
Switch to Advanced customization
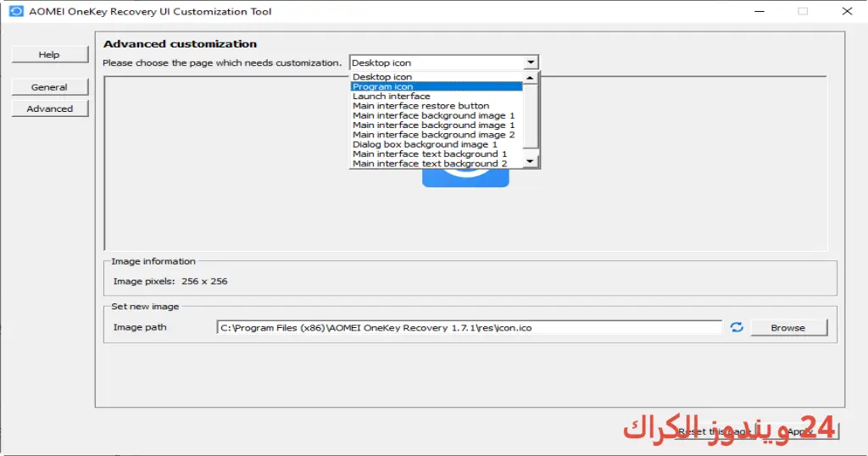pos(49,108)
